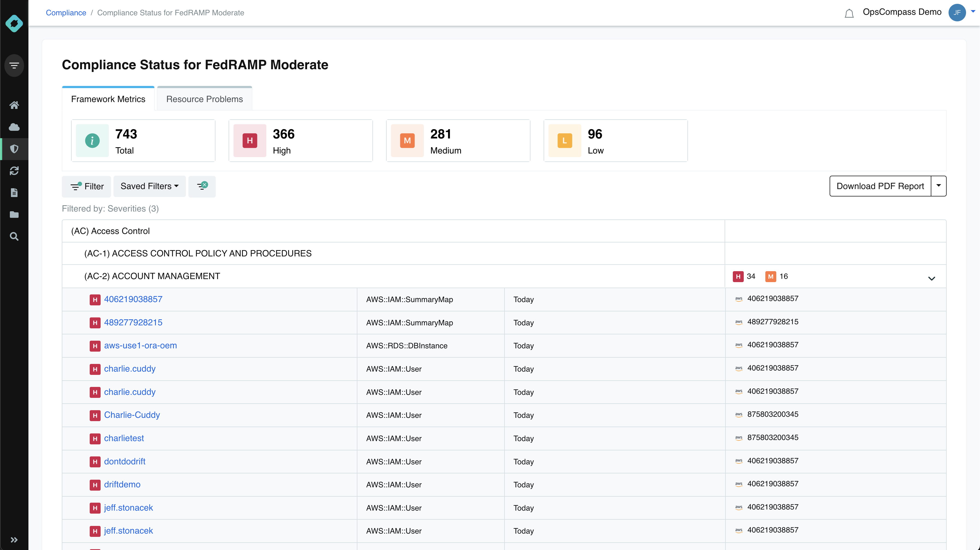Go to Home via house icon
Image resolution: width=980 pixels, height=550 pixels.
point(14,105)
